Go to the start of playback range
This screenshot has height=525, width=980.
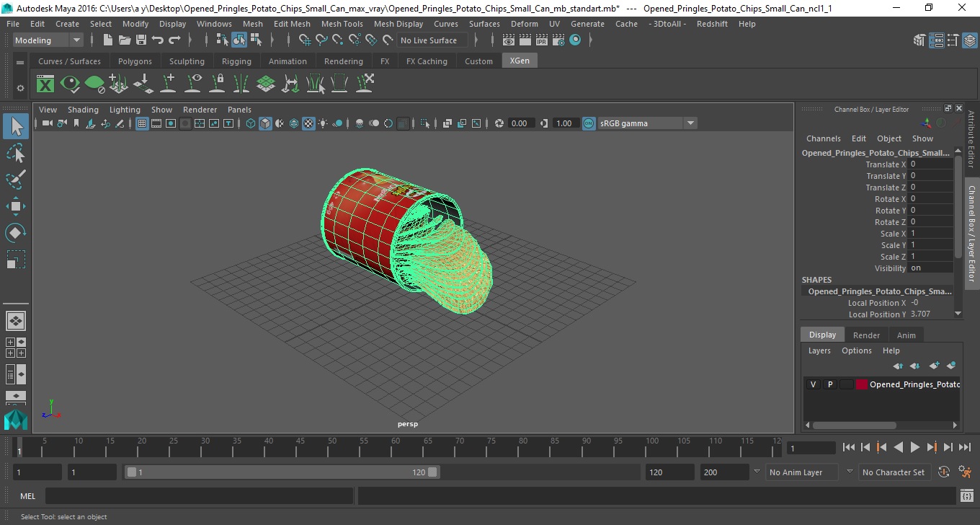pyautogui.click(x=849, y=447)
